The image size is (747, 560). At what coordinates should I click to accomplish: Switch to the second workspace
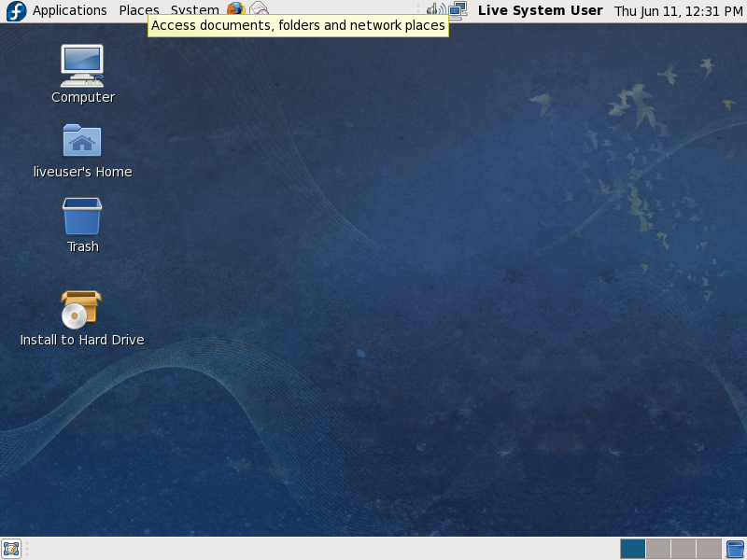coord(658,549)
